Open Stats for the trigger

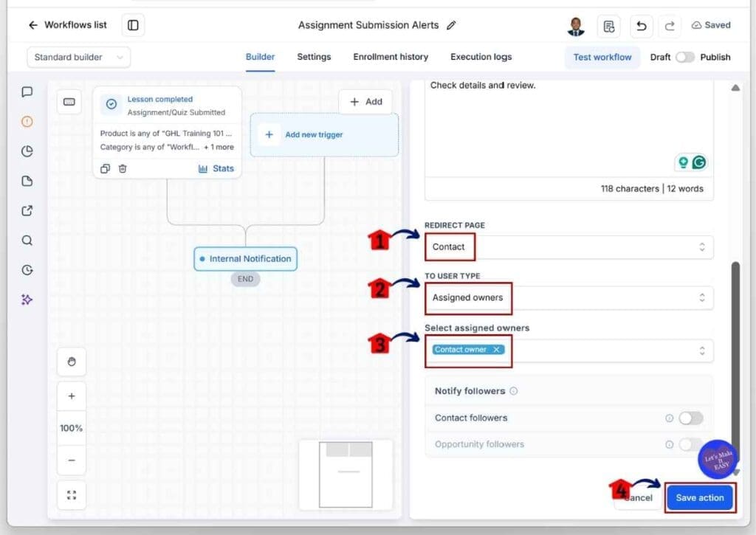click(216, 169)
